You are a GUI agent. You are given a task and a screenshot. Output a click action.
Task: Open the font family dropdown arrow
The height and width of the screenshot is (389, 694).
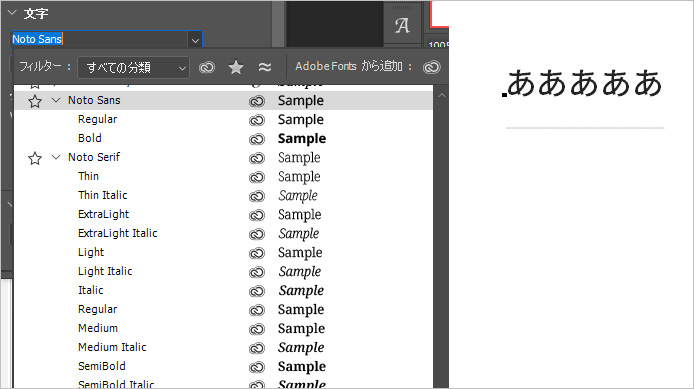[x=195, y=40]
